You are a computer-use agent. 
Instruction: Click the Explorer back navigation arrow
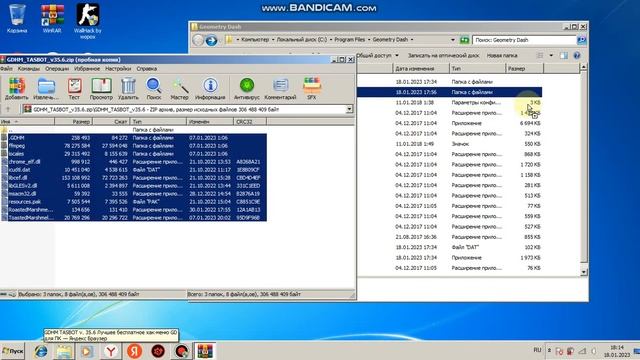pos(198,40)
